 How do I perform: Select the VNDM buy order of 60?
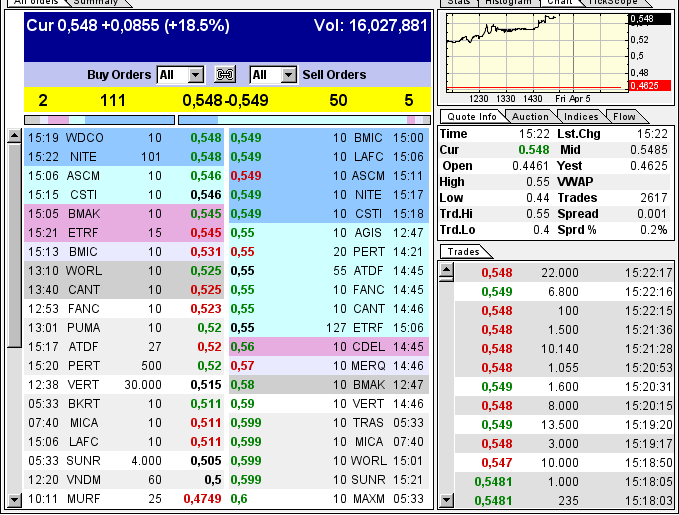tap(124, 480)
